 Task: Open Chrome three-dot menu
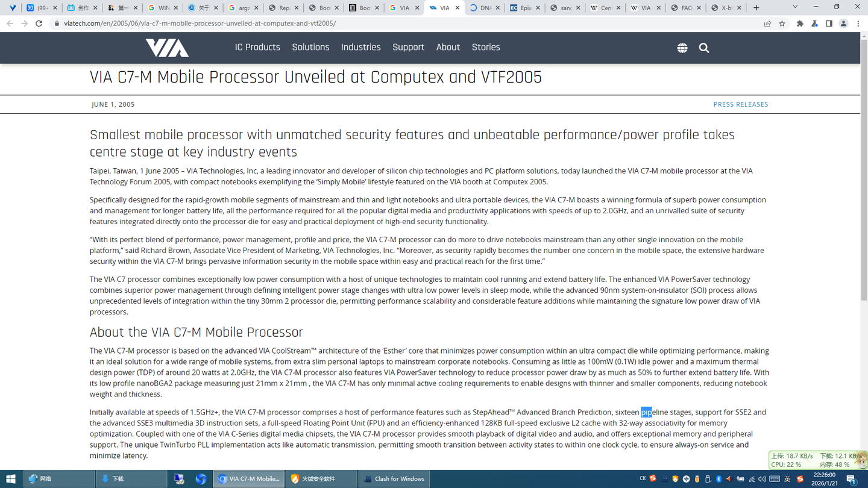[x=858, y=23]
